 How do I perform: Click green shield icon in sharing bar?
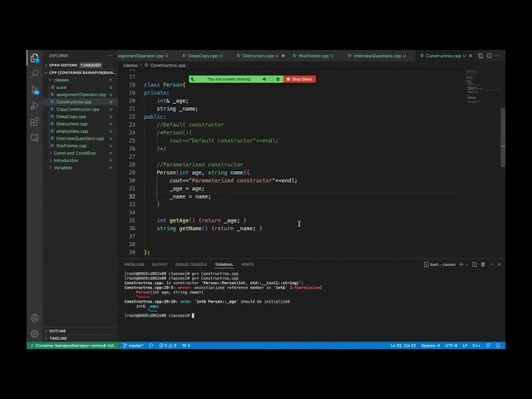click(278, 79)
